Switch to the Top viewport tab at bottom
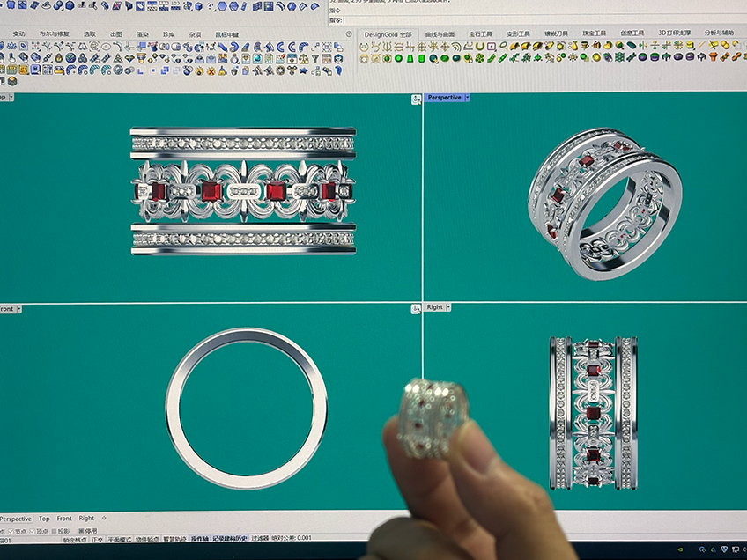 point(44,519)
